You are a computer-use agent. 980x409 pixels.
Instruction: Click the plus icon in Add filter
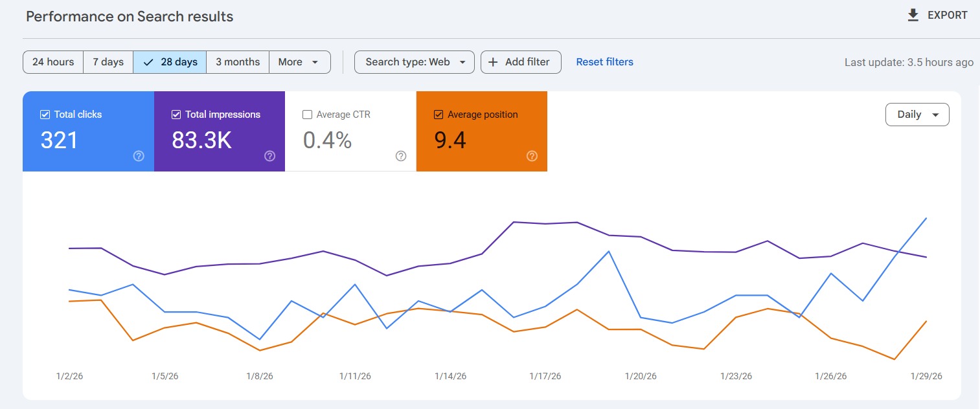point(493,62)
